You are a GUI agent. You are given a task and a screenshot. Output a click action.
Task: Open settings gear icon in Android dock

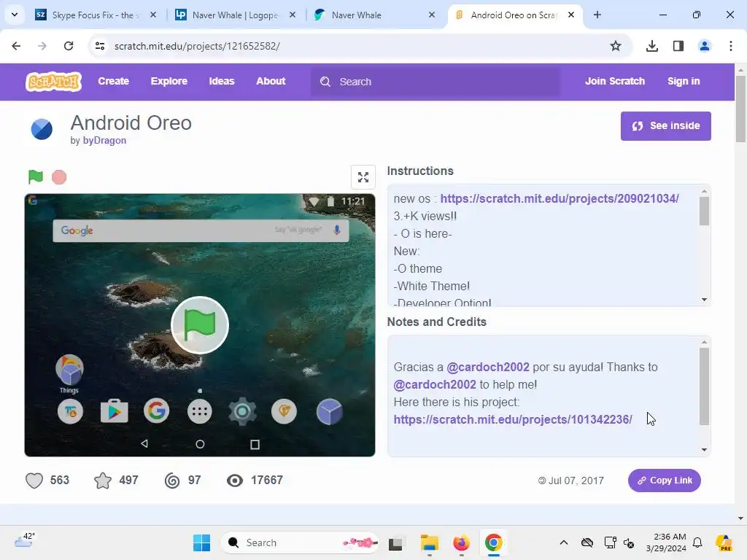(242, 411)
